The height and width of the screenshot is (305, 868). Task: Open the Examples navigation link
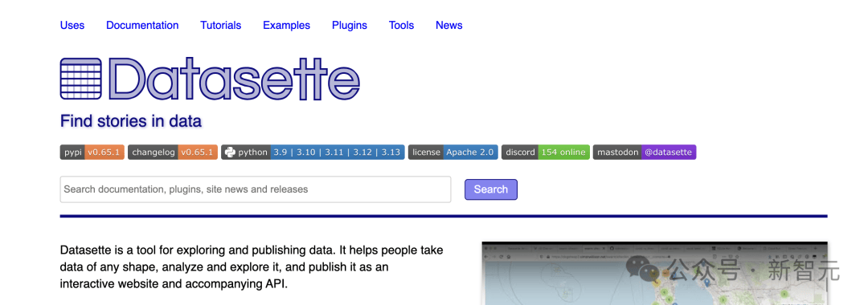click(x=286, y=26)
